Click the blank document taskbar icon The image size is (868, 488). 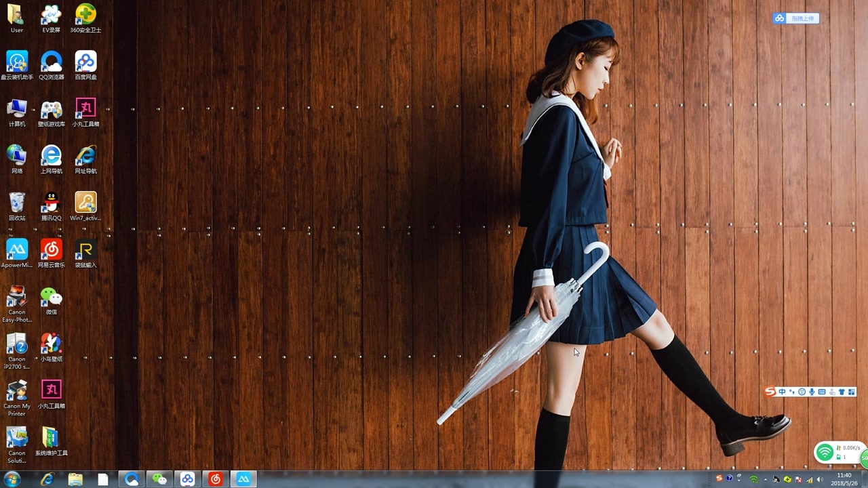point(103,479)
